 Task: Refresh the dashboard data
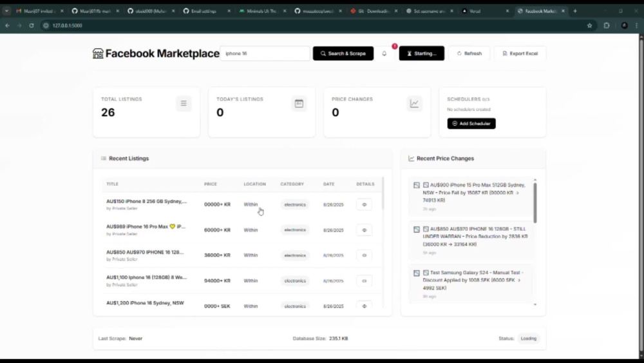coord(469,54)
